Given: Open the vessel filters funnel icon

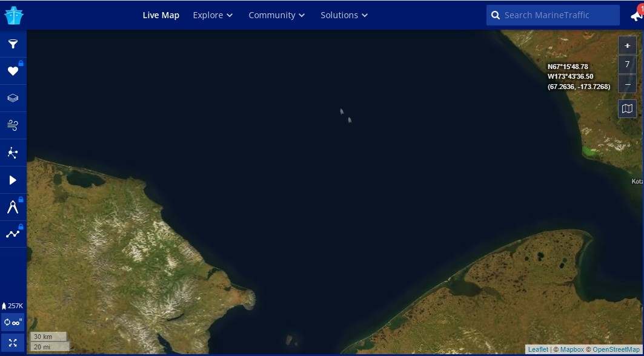Looking at the screenshot, I should click(13, 44).
